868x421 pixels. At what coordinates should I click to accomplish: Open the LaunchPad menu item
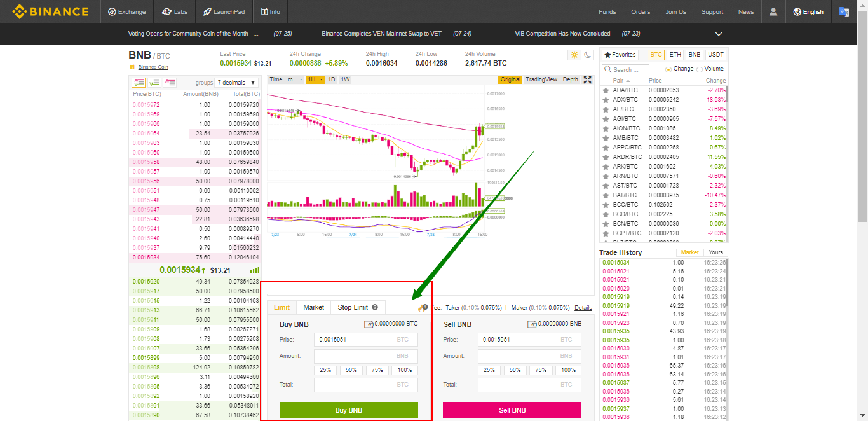[224, 11]
